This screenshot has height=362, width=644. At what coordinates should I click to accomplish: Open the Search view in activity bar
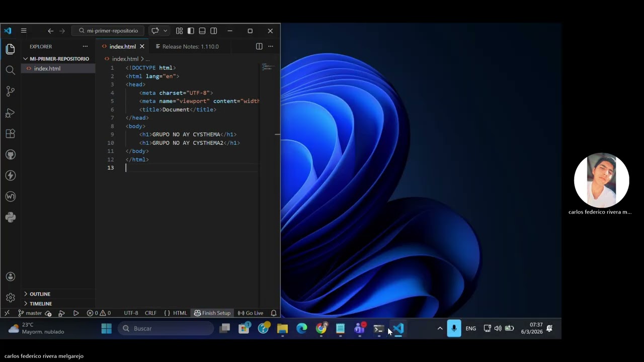pyautogui.click(x=10, y=70)
